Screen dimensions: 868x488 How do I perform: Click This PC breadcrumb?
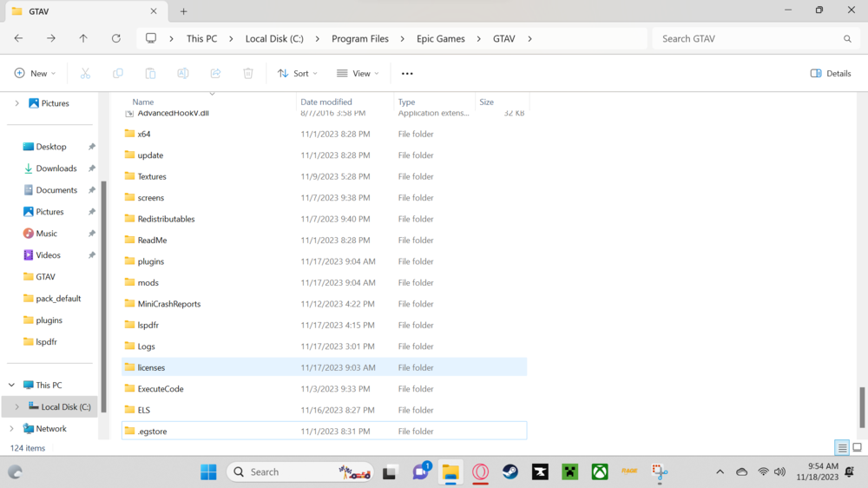click(x=201, y=39)
